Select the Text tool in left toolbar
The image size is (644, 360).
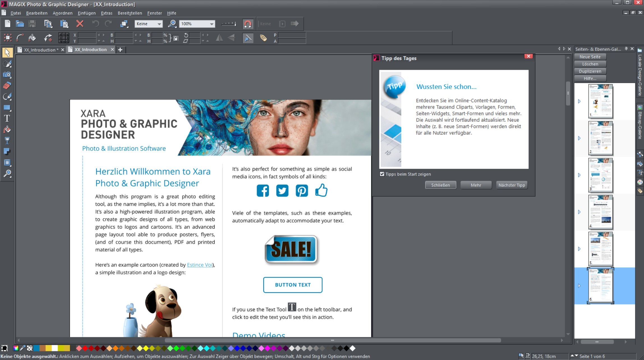7,119
